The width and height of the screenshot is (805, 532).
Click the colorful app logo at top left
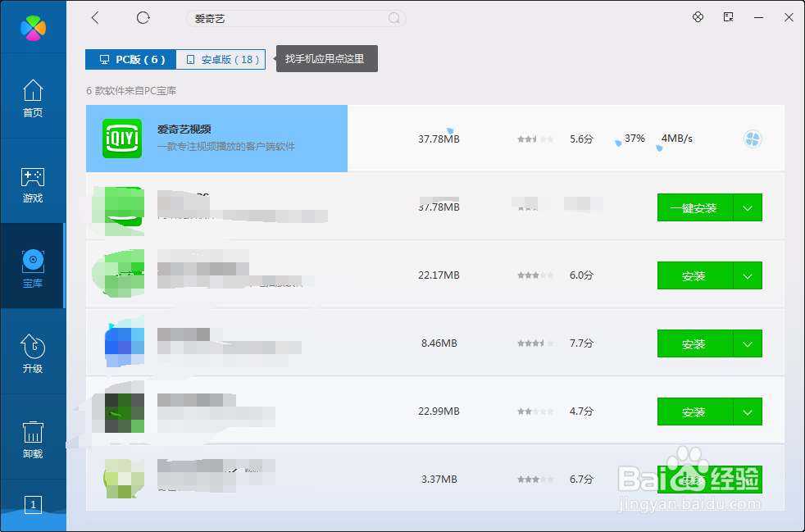(x=34, y=27)
